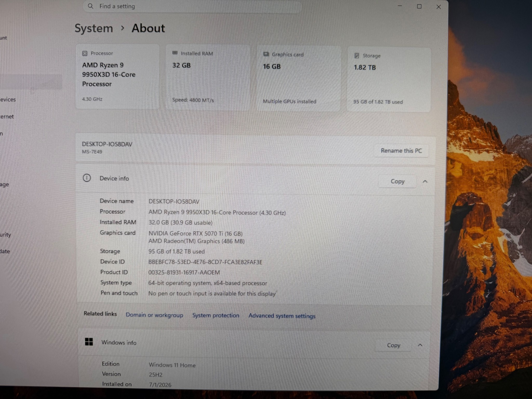Open Advanced system settings link
The image size is (532, 399).
pos(282,316)
